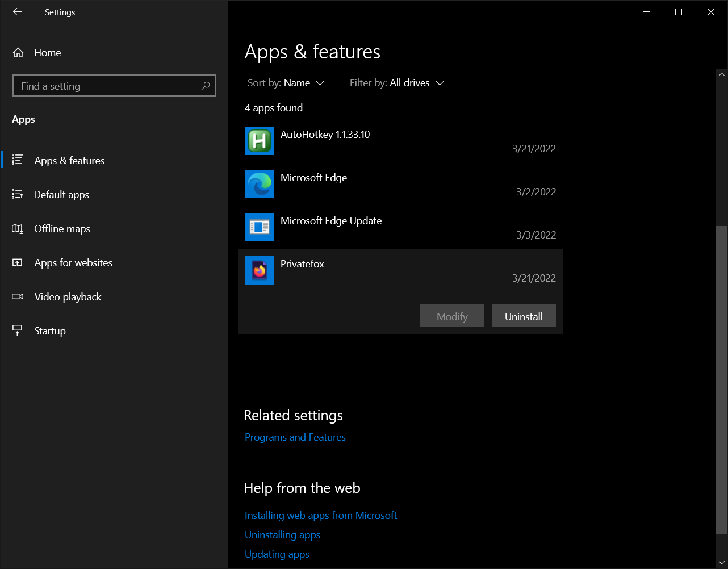
Task: Click the 4 apps found text
Action: 274,108
